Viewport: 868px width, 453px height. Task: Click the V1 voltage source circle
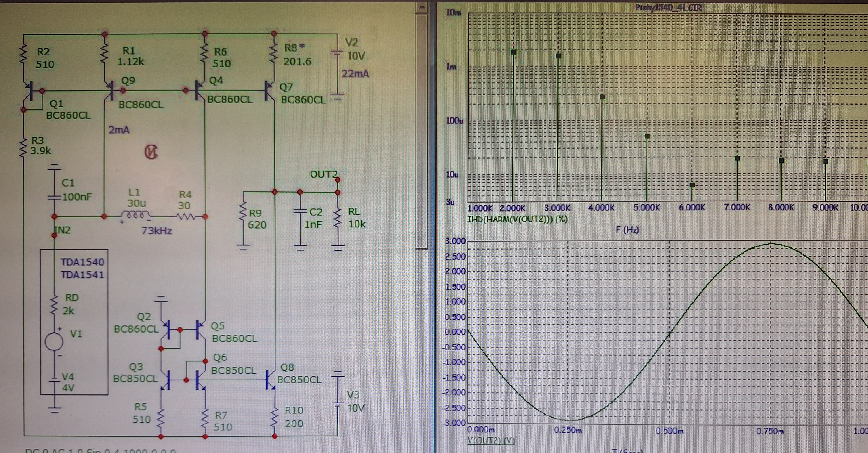click(x=54, y=342)
